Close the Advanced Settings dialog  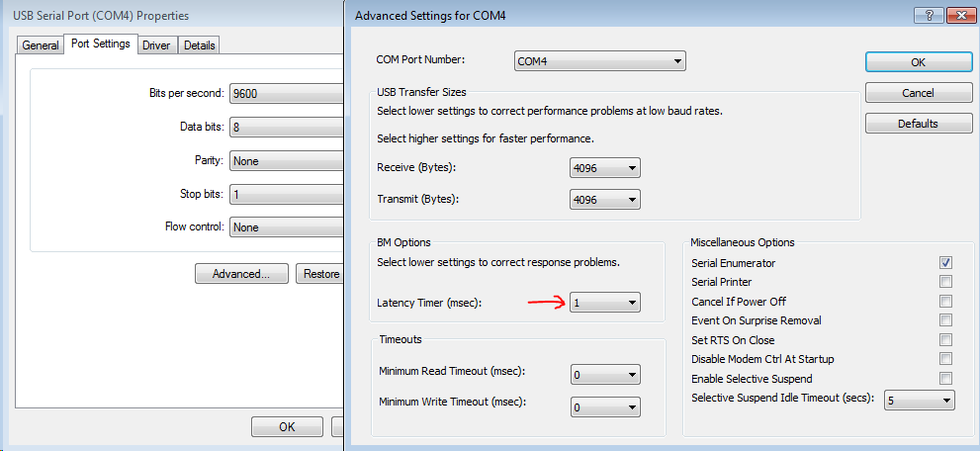tap(961, 15)
